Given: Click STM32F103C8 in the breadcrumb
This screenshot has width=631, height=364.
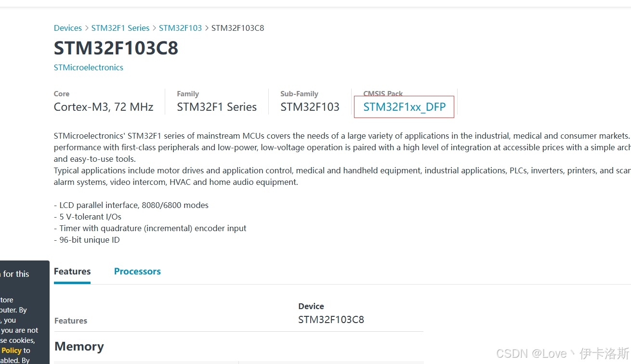Looking at the screenshot, I should 237,28.
